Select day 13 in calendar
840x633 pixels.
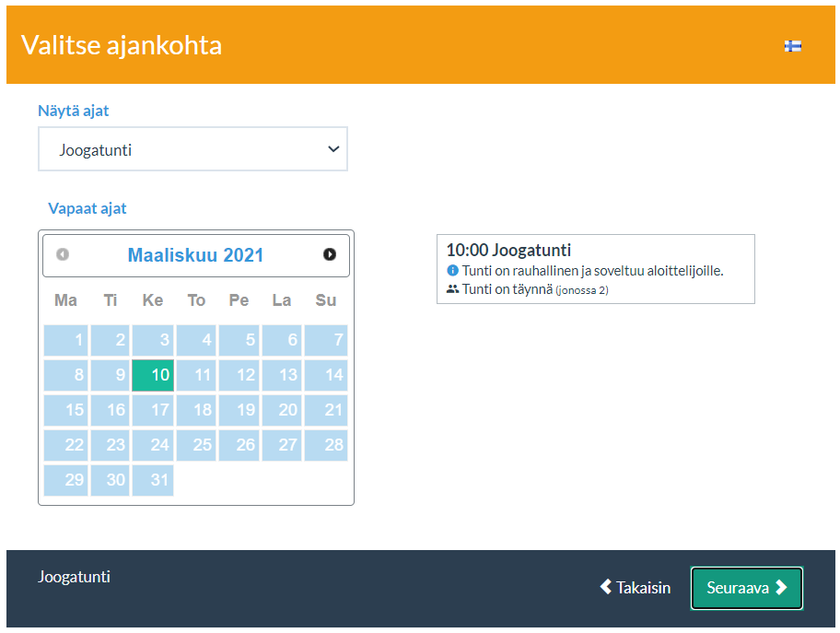pyautogui.click(x=282, y=375)
